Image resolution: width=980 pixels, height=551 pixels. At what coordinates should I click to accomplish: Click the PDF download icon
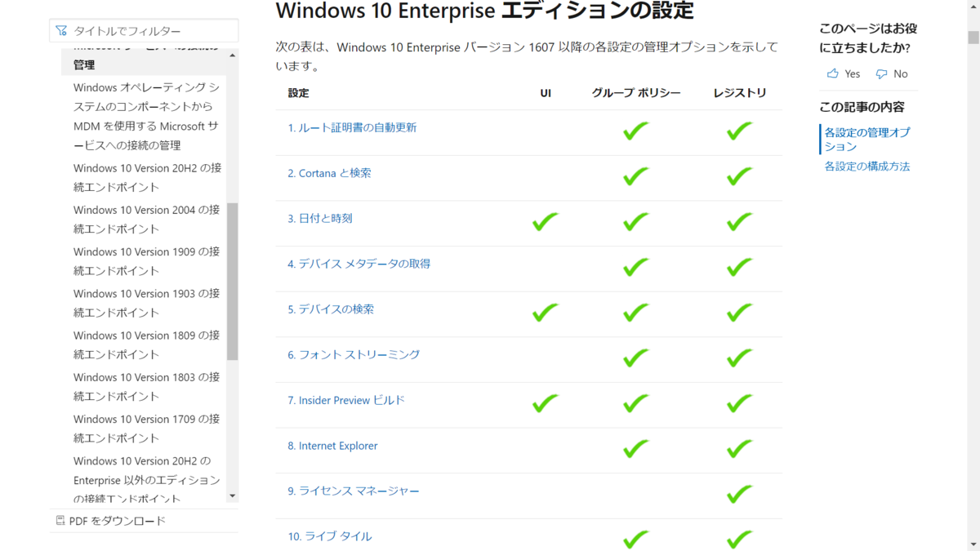(x=60, y=520)
